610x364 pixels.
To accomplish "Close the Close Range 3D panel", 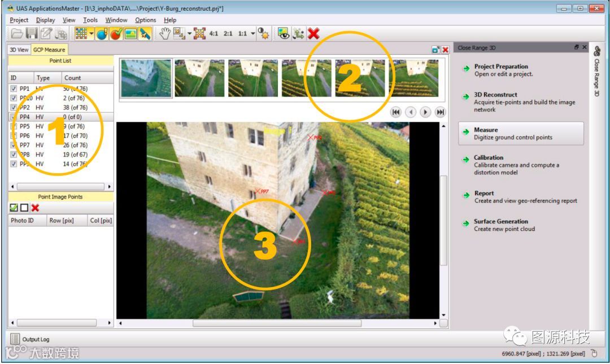I will tap(585, 47).
